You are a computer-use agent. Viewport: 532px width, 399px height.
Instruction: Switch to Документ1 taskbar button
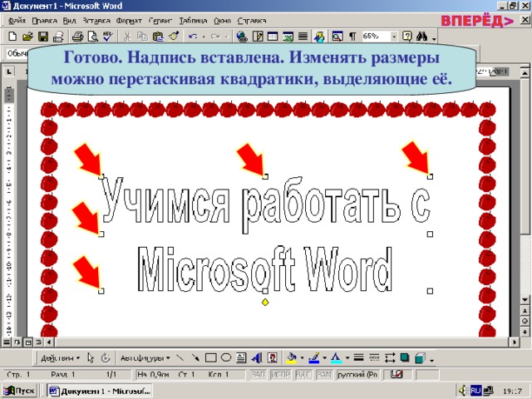point(100,391)
